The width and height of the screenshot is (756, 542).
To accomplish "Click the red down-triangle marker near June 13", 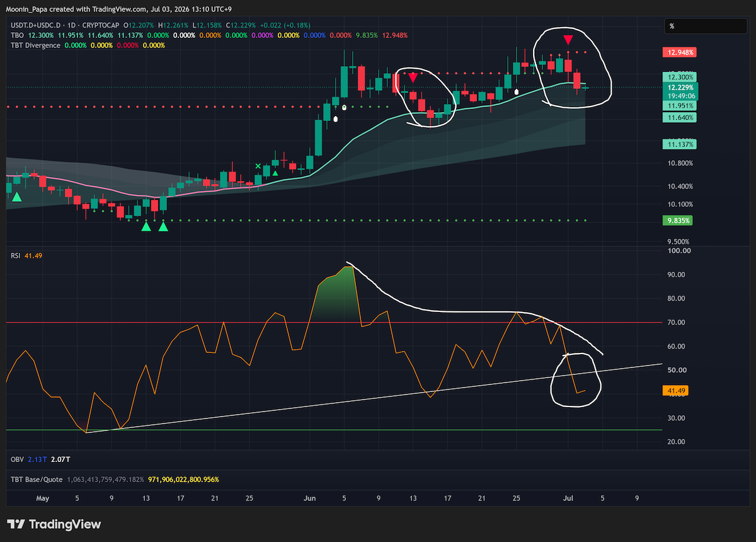I will (412, 78).
